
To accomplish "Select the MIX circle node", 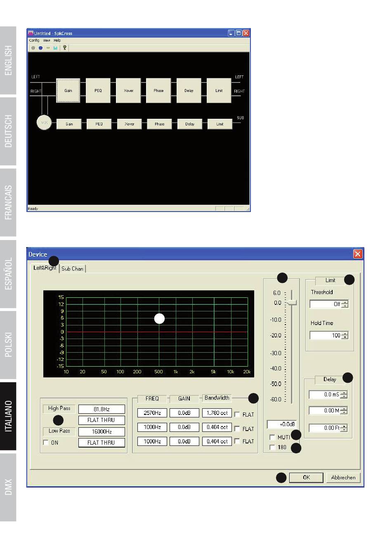I will coord(44,123).
